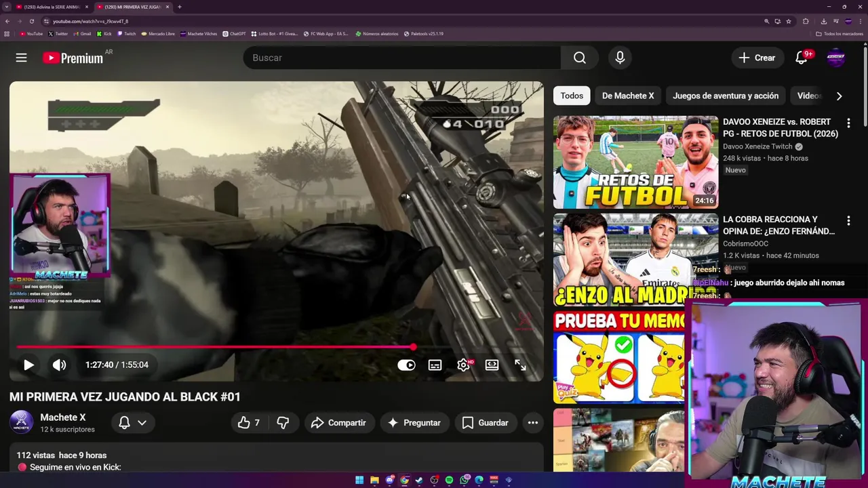Reload the page
The width and height of the screenshot is (868, 488).
31,21
